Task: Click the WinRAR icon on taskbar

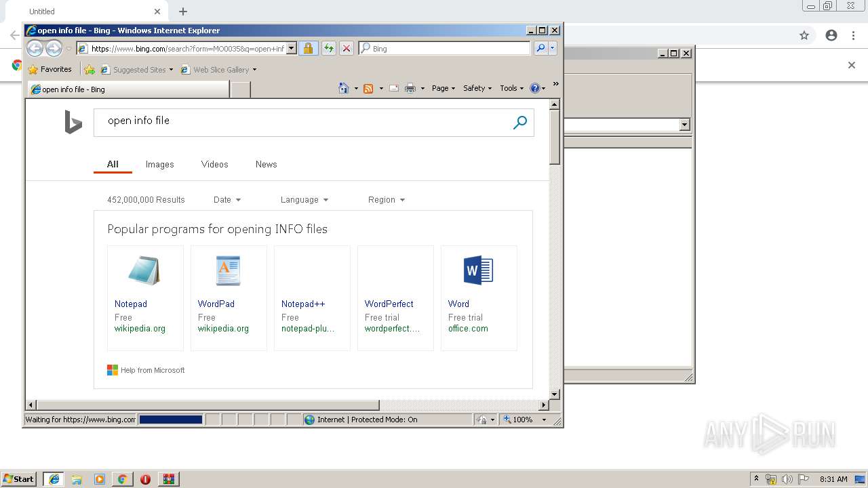Action: 168,479
